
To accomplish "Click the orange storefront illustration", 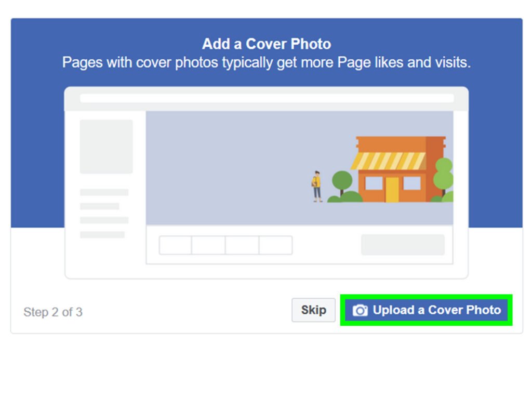I will pos(401,169).
